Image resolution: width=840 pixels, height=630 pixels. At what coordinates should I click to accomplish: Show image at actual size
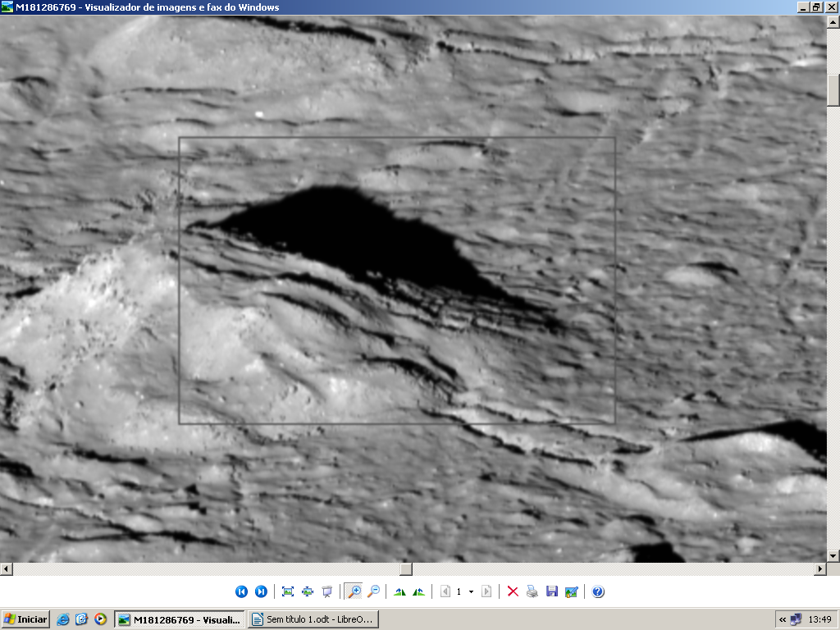(x=308, y=591)
